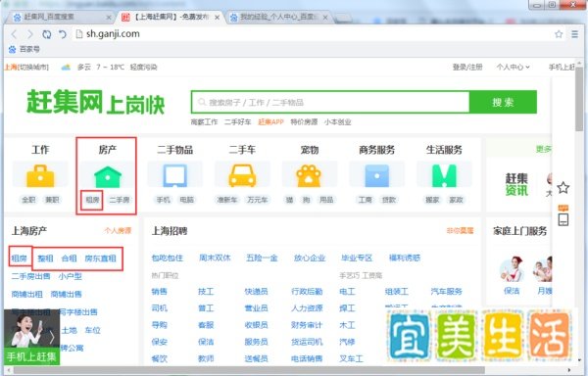
Task: Click 五险一金 job filter link
Action: [x=262, y=258]
